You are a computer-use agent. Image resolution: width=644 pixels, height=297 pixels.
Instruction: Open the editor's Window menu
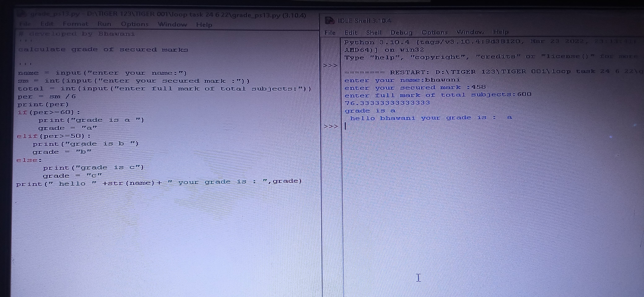(172, 24)
